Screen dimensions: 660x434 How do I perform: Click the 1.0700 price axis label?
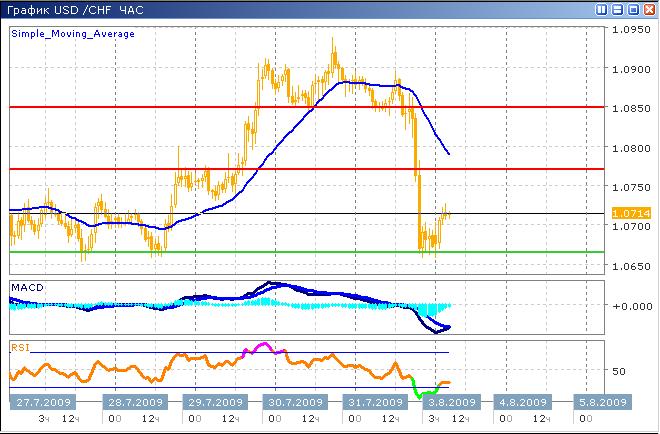[631, 226]
